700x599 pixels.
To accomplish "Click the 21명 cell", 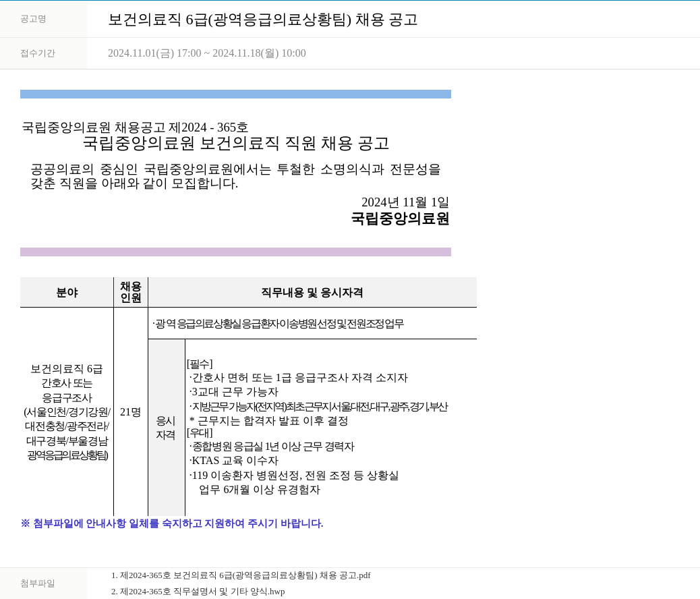I will pos(130,412).
